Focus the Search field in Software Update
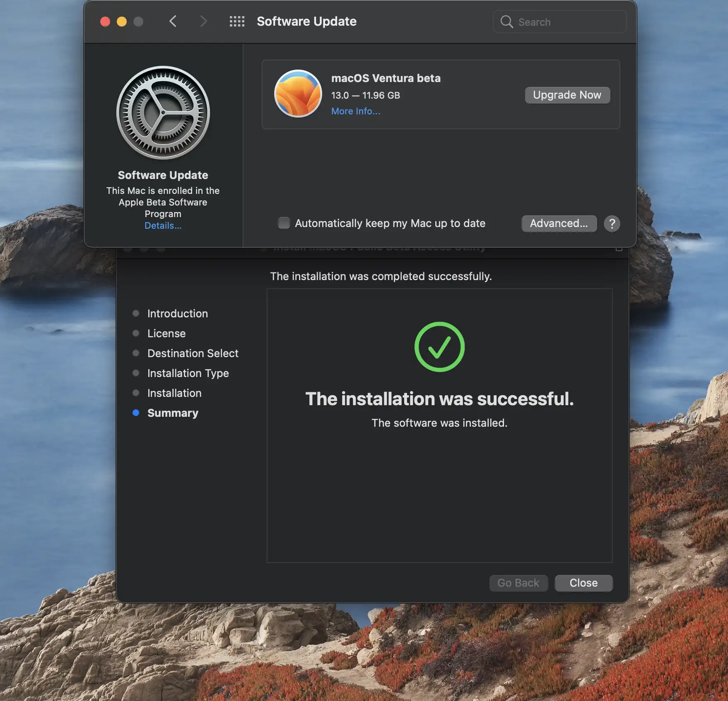Screen dimensions: 728x701 559,22
